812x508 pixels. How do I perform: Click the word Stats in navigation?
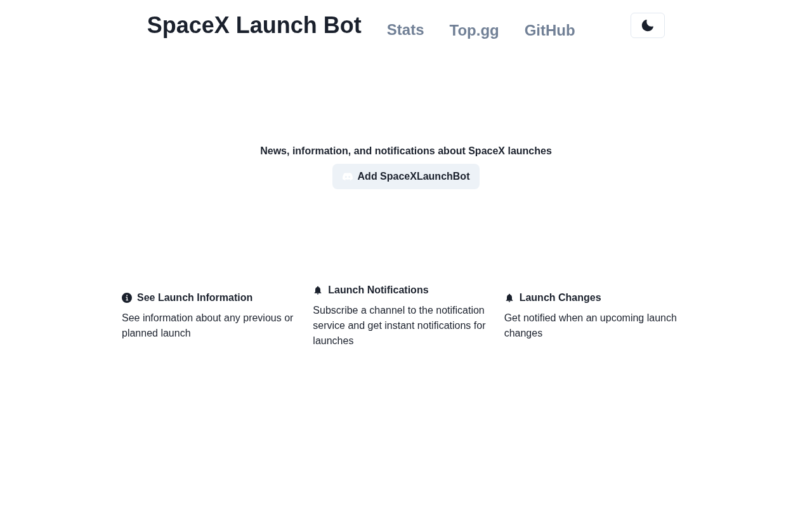point(405,30)
